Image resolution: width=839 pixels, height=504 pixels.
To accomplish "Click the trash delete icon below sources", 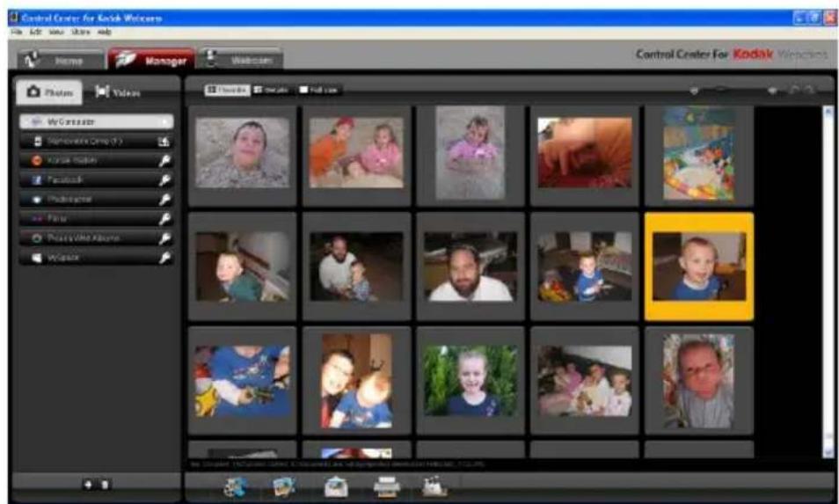I will [105, 485].
